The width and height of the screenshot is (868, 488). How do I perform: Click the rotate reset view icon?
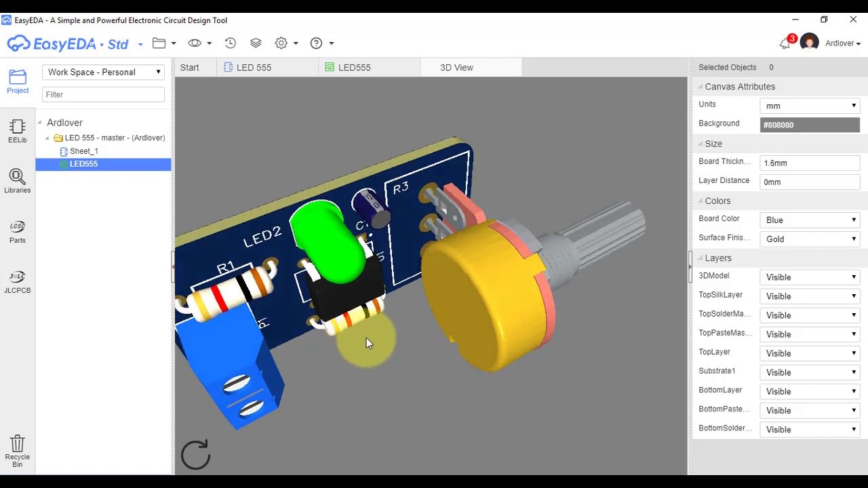(x=196, y=455)
